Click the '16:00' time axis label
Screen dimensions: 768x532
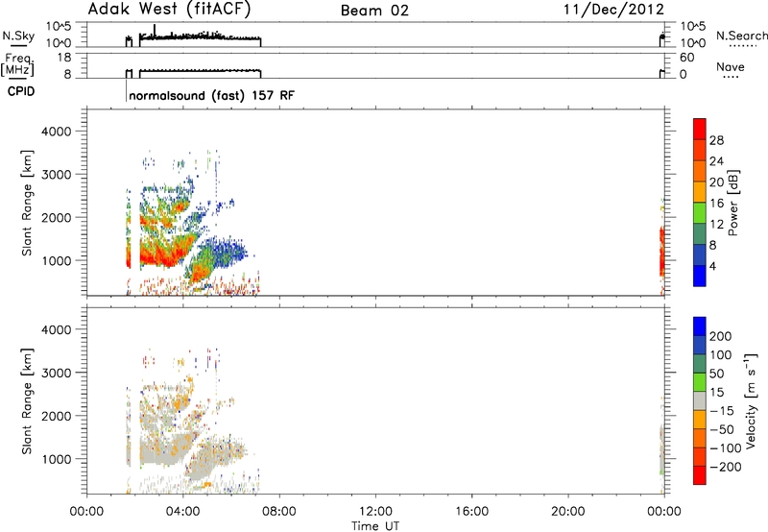coord(471,512)
